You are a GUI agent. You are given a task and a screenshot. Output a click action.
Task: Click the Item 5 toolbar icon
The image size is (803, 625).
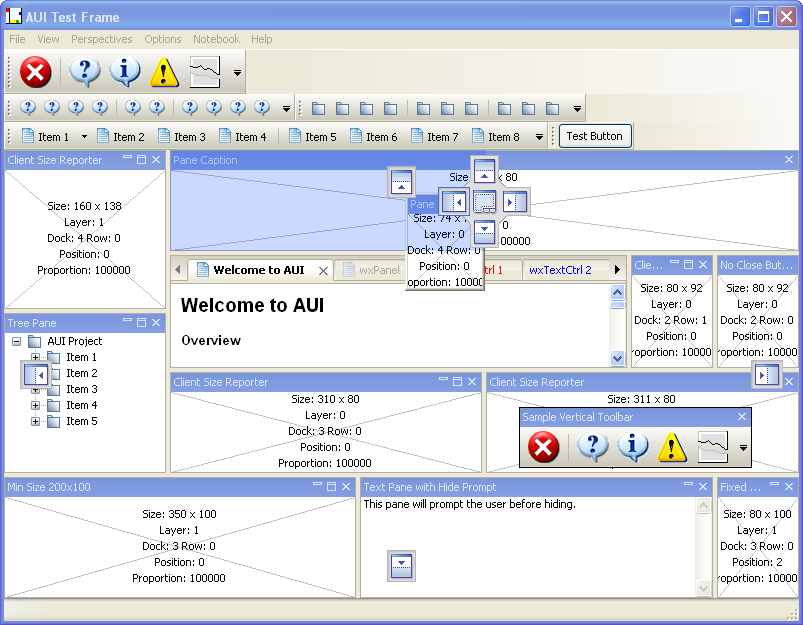click(296, 137)
